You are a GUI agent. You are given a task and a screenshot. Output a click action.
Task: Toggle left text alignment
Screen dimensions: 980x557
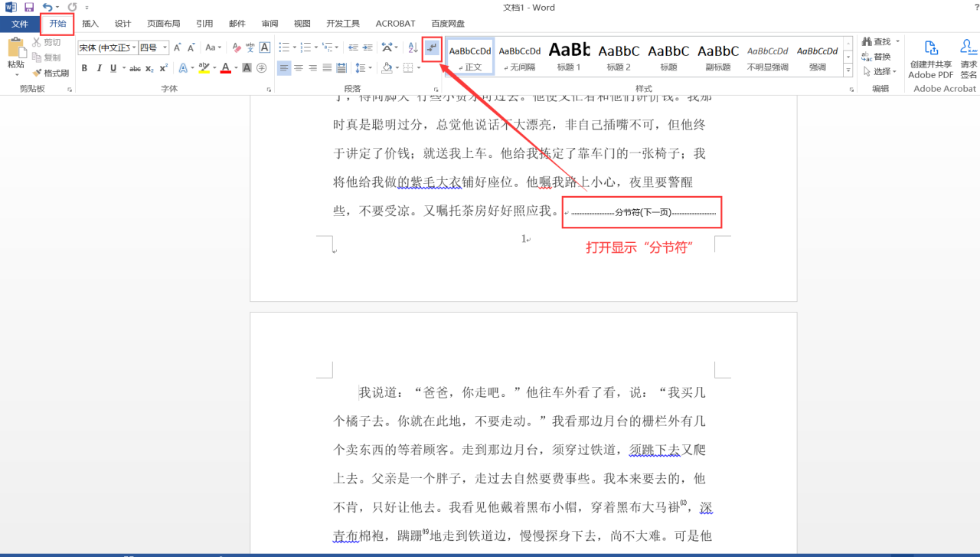pyautogui.click(x=284, y=68)
